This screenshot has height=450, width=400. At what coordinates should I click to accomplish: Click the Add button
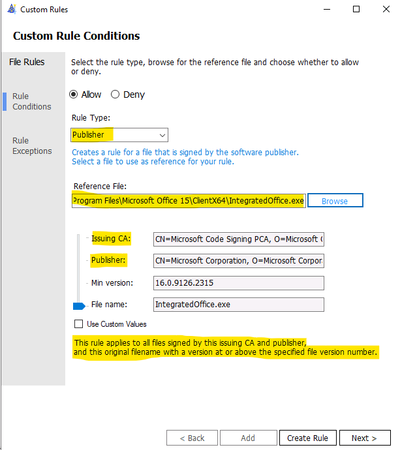[248, 438]
